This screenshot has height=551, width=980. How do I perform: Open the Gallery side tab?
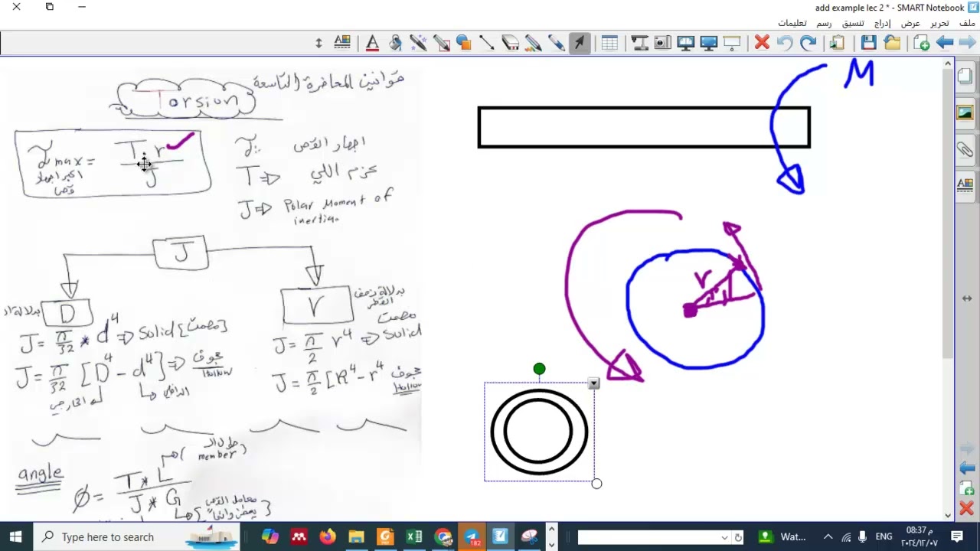pos(965,113)
